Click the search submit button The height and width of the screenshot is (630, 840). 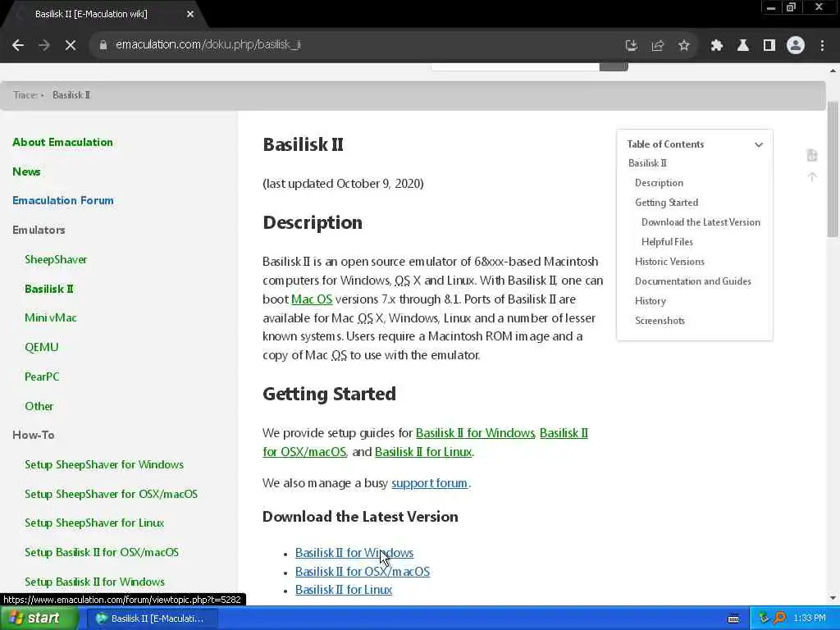[614, 67]
